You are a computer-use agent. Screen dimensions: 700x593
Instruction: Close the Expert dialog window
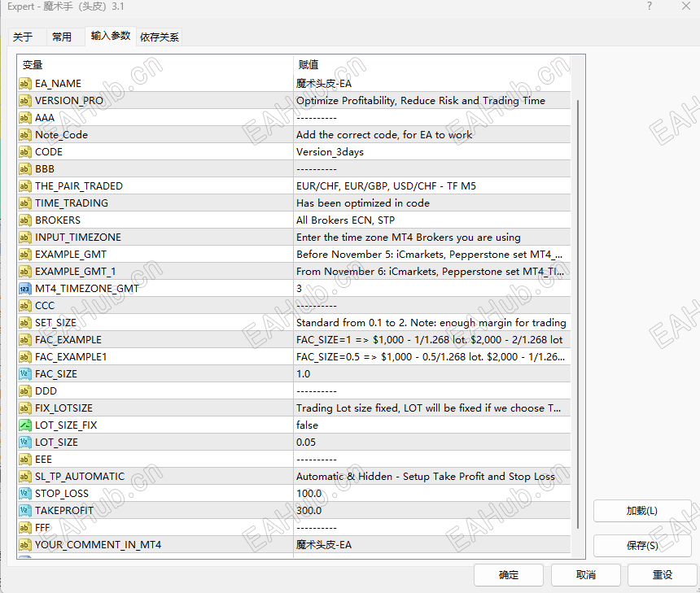tap(686, 7)
